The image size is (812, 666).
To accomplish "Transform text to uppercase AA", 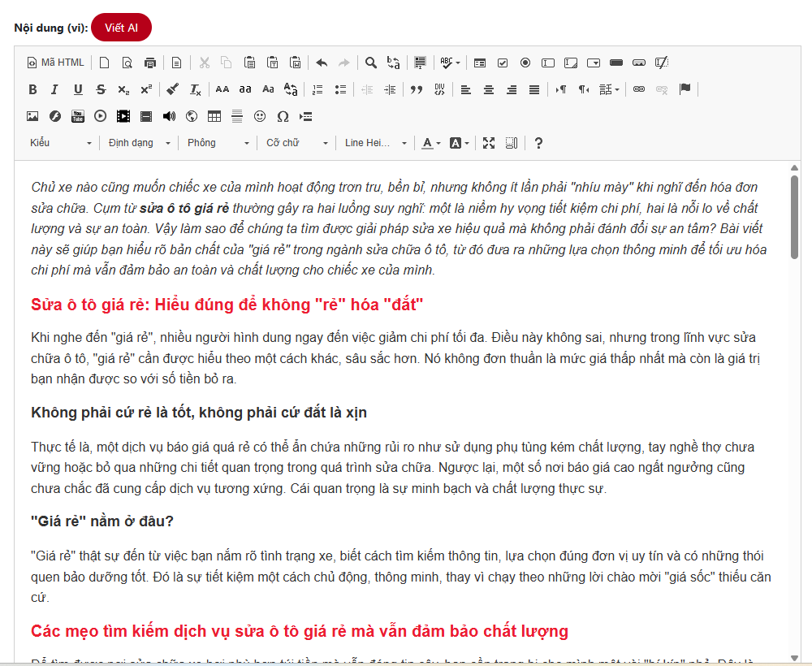I will pos(222,89).
